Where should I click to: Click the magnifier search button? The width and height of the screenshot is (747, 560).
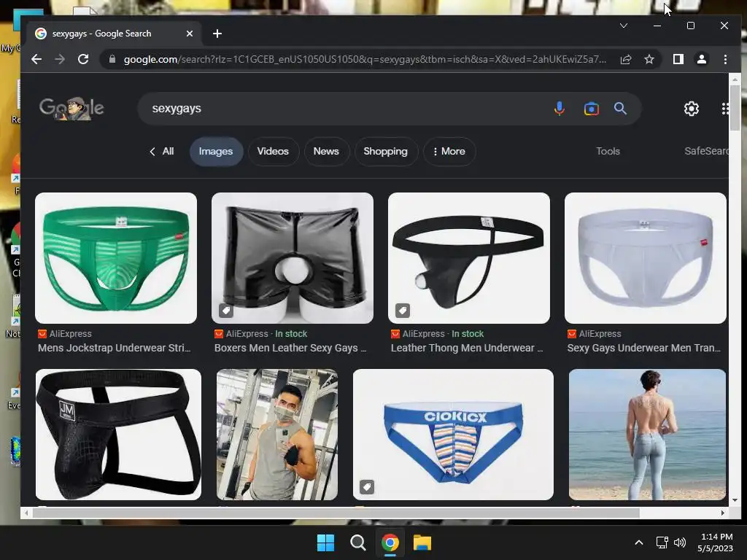tap(620, 109)
